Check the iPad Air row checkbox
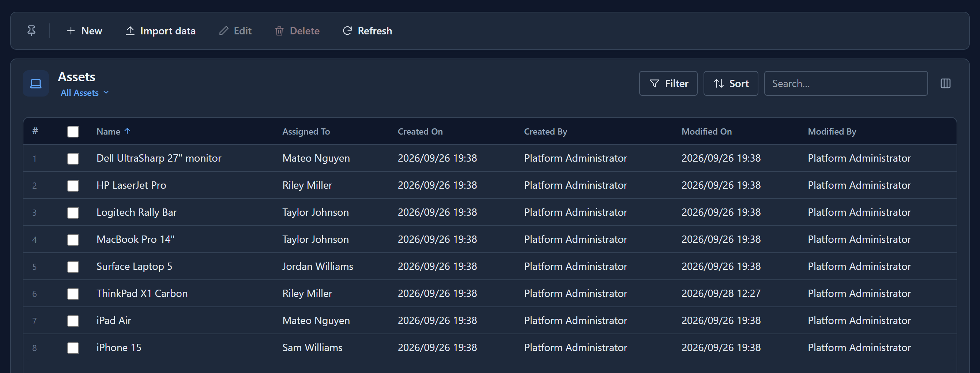The image size is (980, 373). [73, 321]
